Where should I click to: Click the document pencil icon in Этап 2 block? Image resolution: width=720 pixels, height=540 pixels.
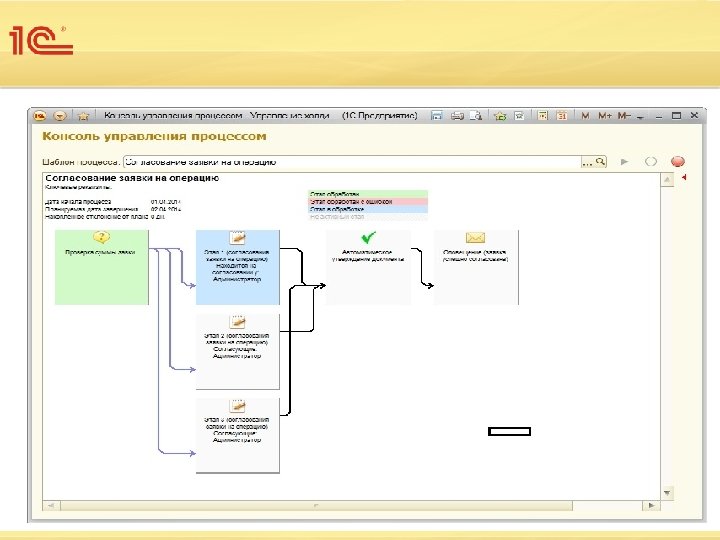coord(237,321)
